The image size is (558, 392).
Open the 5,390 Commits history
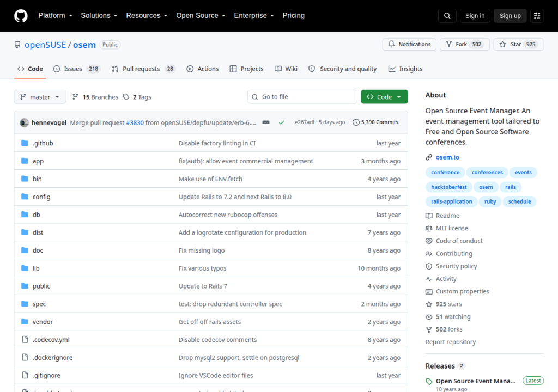click(x=375, y=122)
